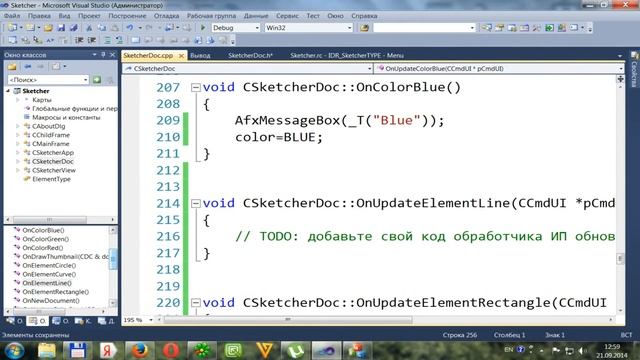Click the Save All toolbar icon
Screen dimensions: 640x360
[x=73, y=28]
